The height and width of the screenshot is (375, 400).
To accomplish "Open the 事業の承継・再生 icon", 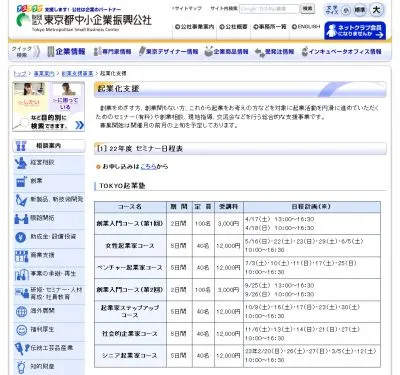I will 22,274.
